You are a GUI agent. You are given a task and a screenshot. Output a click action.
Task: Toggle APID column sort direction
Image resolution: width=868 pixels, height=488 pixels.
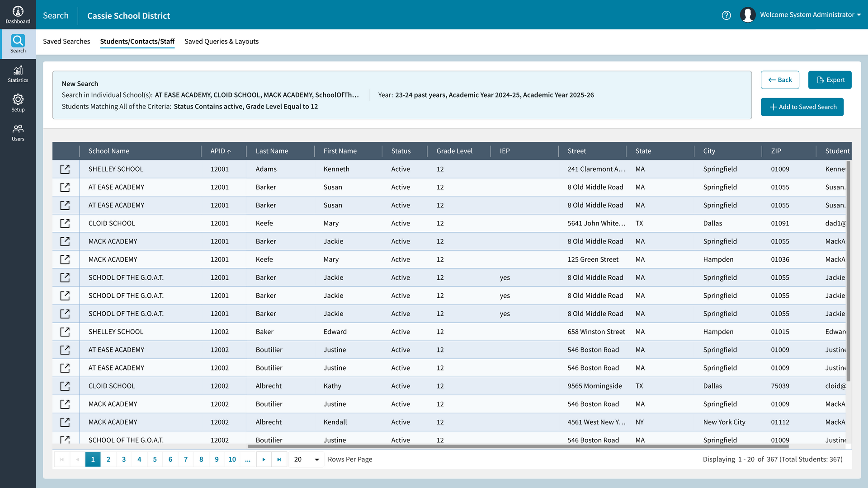point(221,151)
